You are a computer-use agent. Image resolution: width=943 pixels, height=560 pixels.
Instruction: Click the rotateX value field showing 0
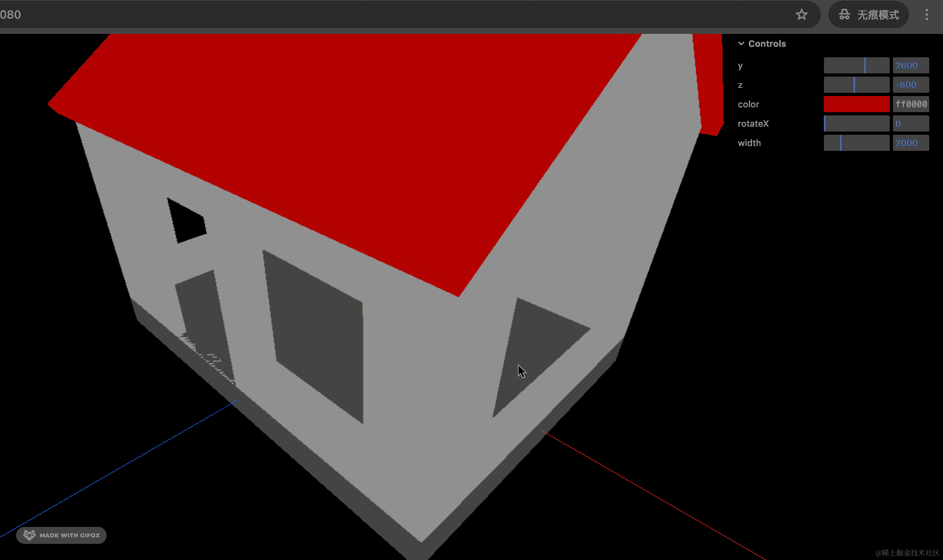pyautogui.click(x=911, y=123)
